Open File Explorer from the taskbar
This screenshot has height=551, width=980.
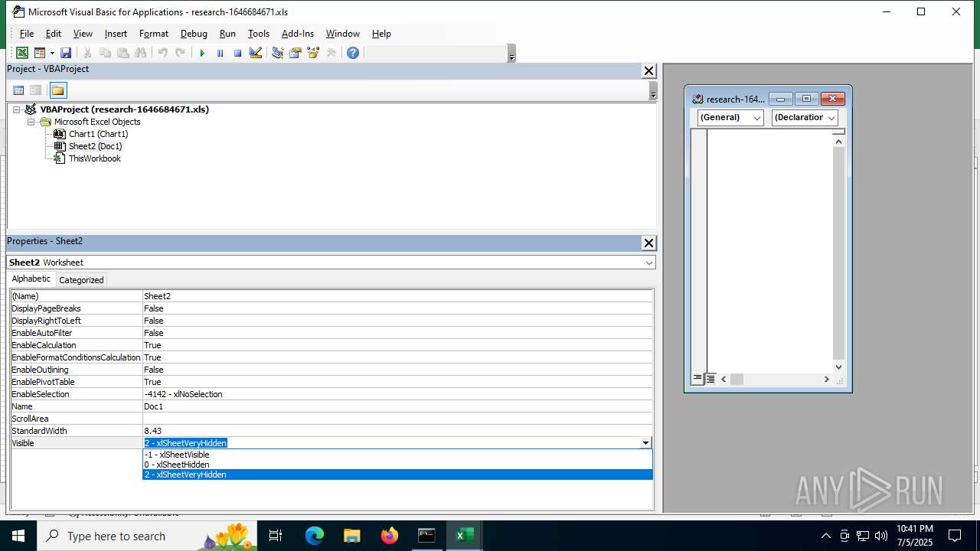351,536
